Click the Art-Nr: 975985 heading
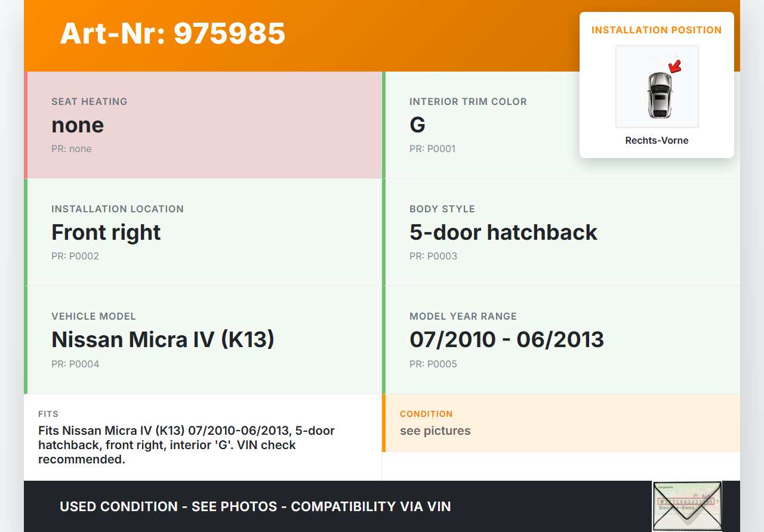This screenshot has width=764, height=532. (172, 33)
